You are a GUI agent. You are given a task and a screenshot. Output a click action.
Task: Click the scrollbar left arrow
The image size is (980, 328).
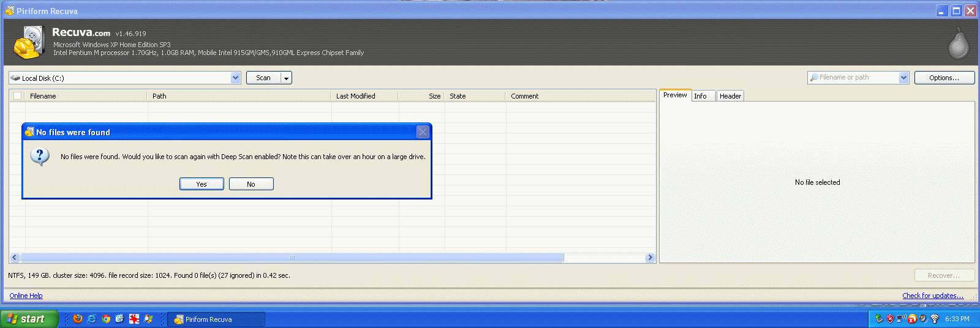click(15, 258)
